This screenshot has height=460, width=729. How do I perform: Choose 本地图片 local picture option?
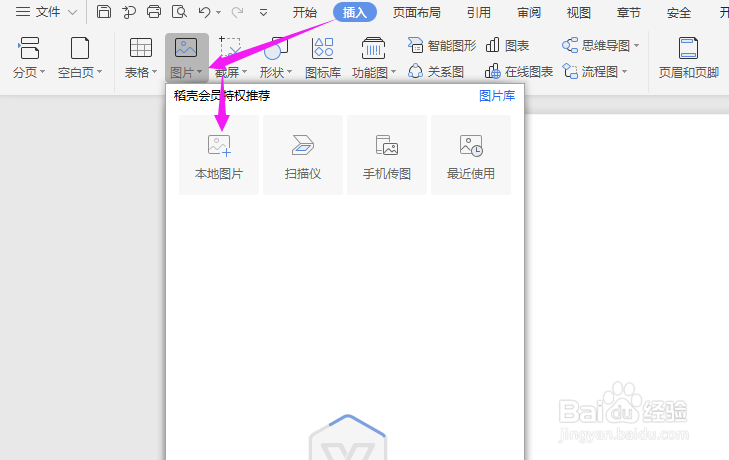point(219,155)
